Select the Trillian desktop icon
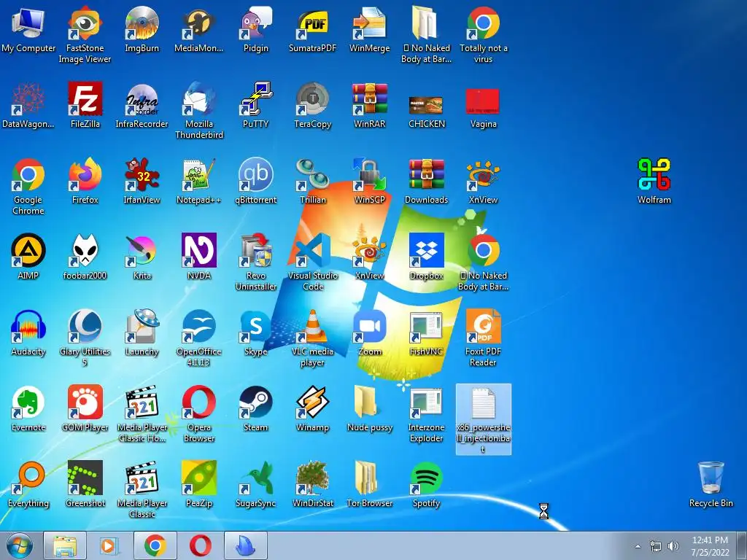Image resolution: width=747 pixels, height=560 pixels. [312, 181]
